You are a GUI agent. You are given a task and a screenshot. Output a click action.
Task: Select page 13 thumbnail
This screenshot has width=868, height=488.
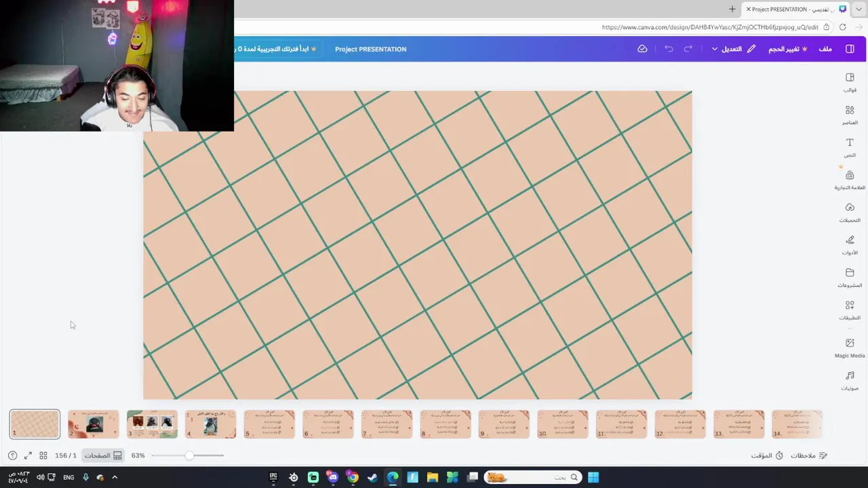[x=738, y=424]
